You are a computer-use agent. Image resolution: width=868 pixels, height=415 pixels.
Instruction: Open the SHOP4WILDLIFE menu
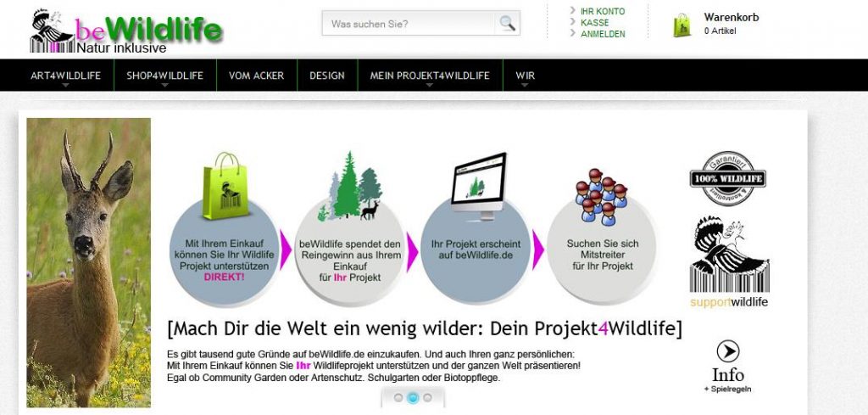164,76
